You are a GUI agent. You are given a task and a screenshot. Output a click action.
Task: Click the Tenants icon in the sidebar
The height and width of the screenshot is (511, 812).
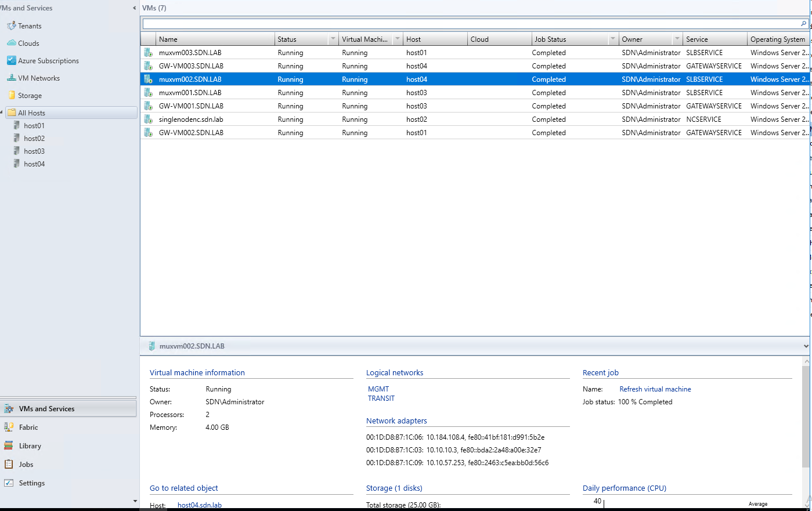pos(11,26)
